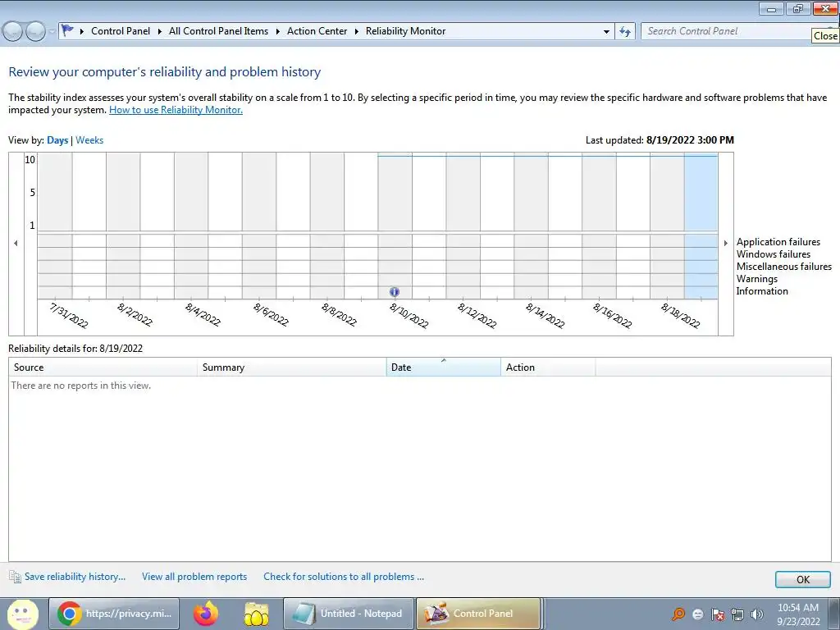Open How to use Reliability Monitor link
The width and height of the screenshot is (840, 630).
tap(176, 110)
